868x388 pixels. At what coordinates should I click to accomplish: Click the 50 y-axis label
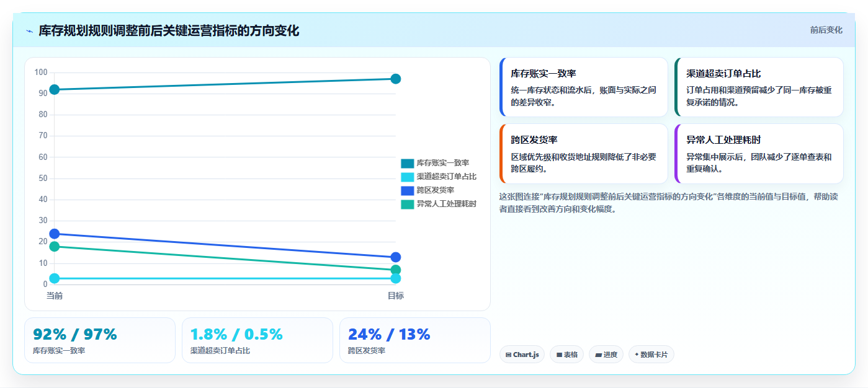[43, 179]
